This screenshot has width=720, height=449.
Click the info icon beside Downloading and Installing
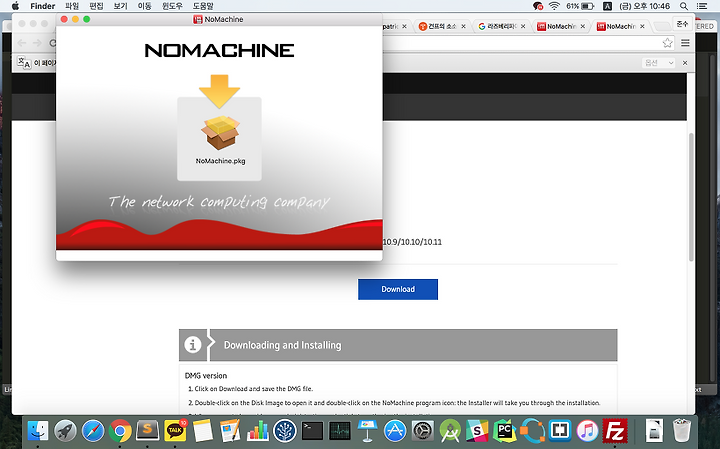point(193,344)
